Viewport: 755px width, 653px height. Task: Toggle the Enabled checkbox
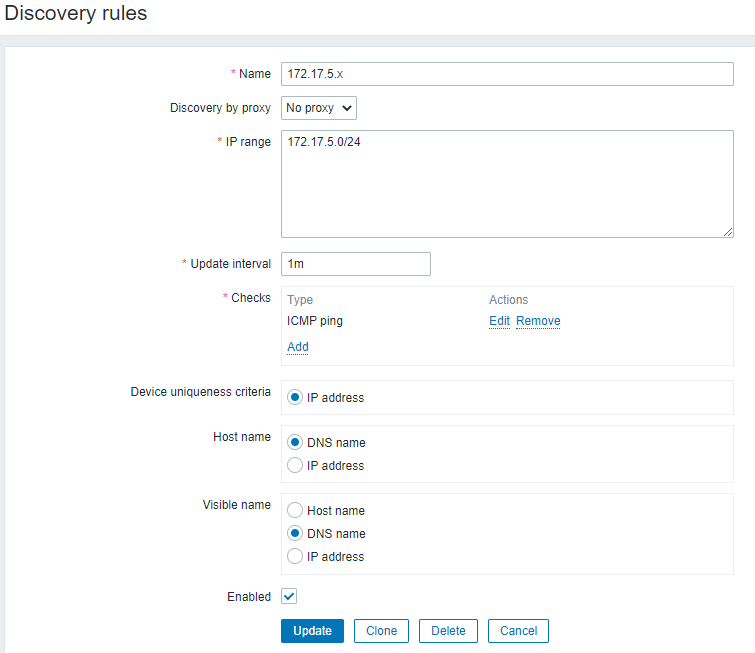(x=289, y=596)
